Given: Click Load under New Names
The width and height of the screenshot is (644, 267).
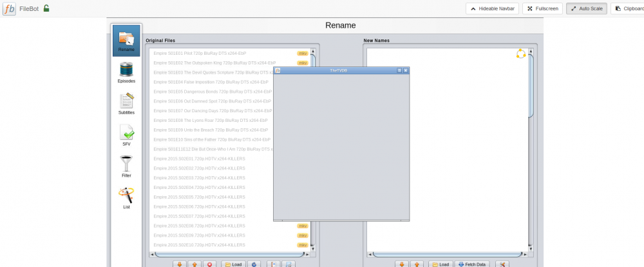Looking at the screenshot, I should click(440, 264).
